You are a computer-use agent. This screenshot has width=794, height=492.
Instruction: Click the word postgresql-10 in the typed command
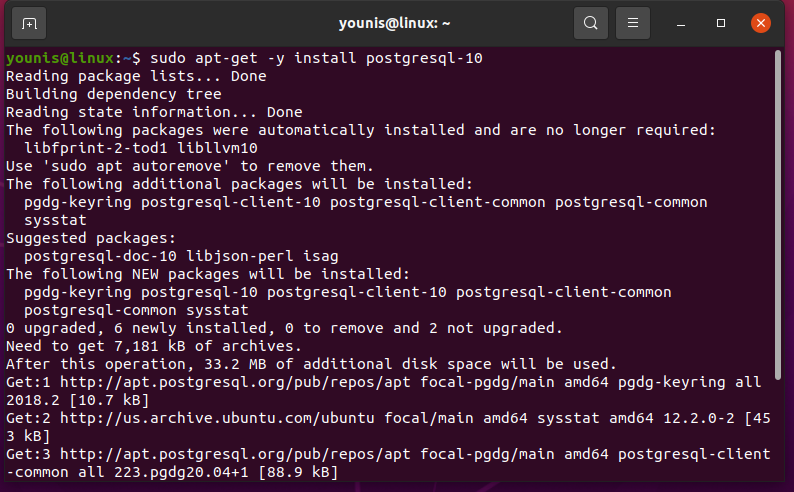pyautogui.click(x=425, y=58)
